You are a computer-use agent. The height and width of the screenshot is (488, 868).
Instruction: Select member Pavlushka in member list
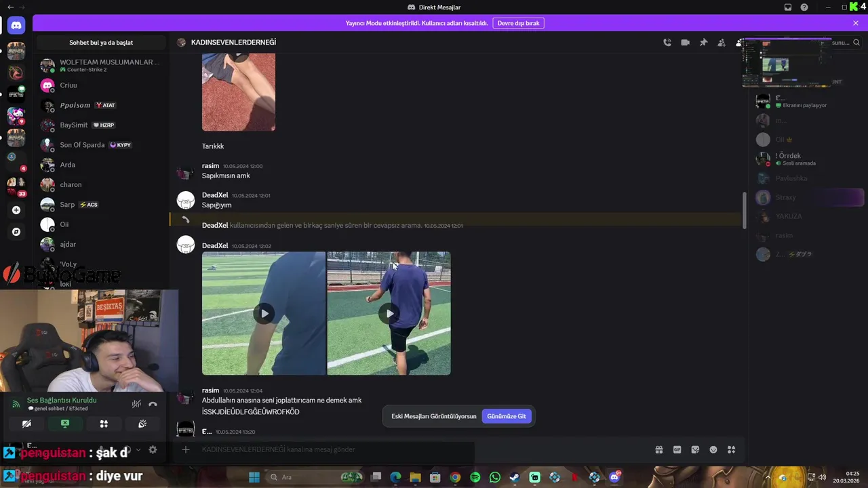pos(810,178)
